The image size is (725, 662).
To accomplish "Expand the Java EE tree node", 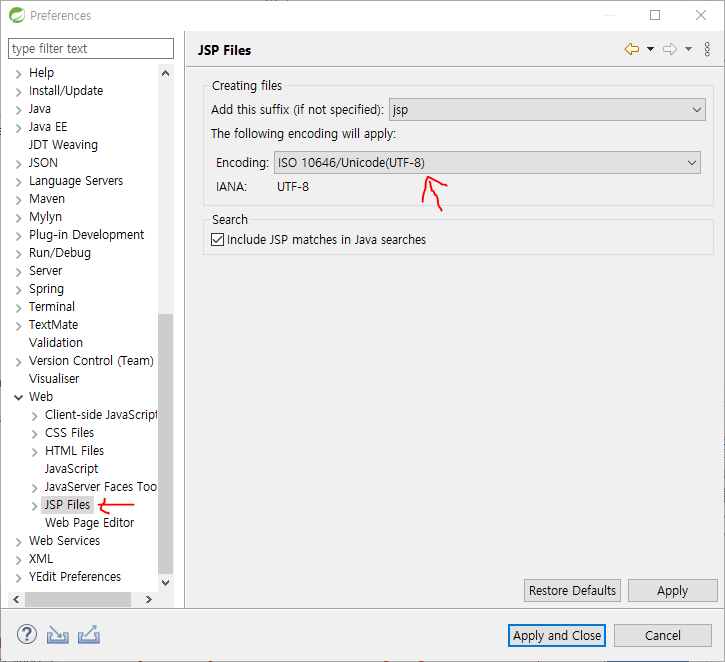I will [18, 128].
